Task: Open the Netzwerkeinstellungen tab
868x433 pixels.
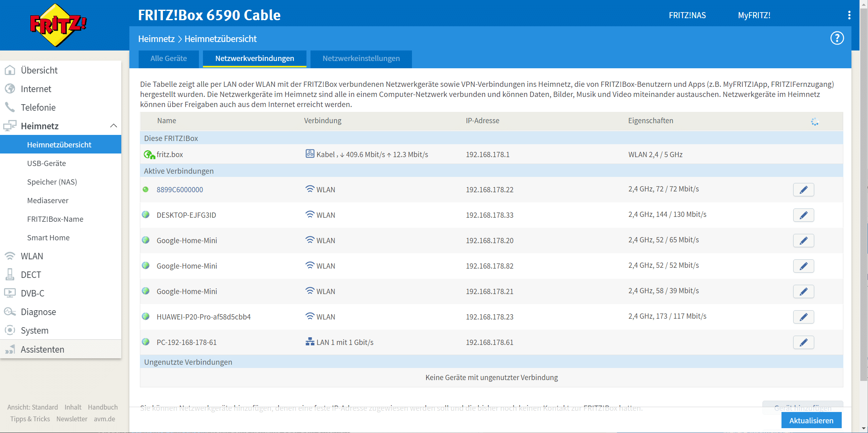Action: pyautogui.click(x=361, y=59)
